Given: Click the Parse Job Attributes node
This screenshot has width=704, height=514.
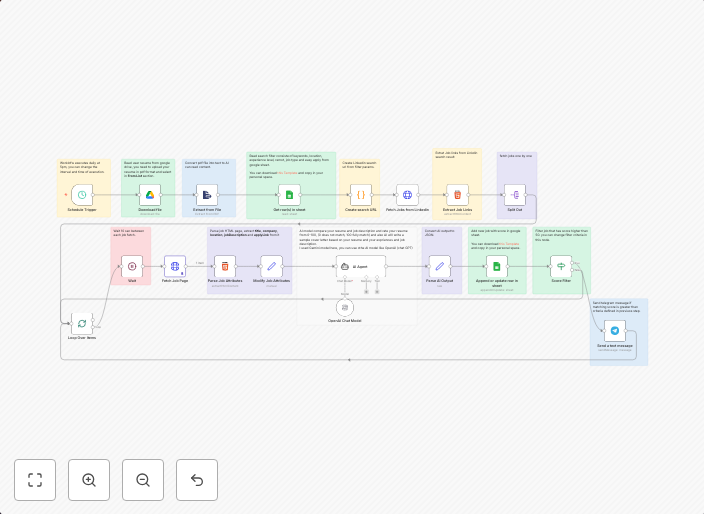Looking at the screenshot, I should (225, 266).
